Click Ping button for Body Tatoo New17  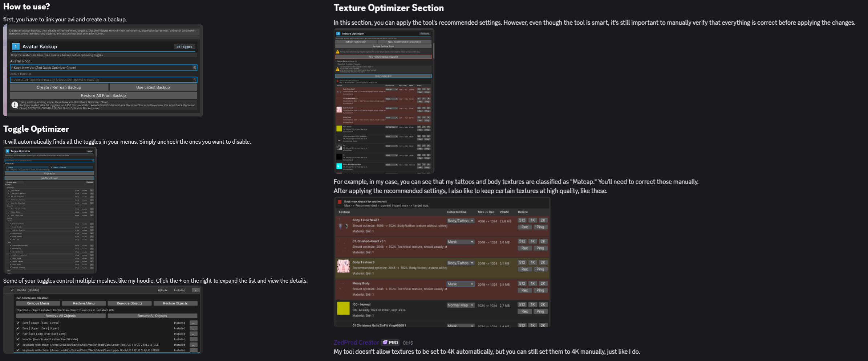pos(540,227)
